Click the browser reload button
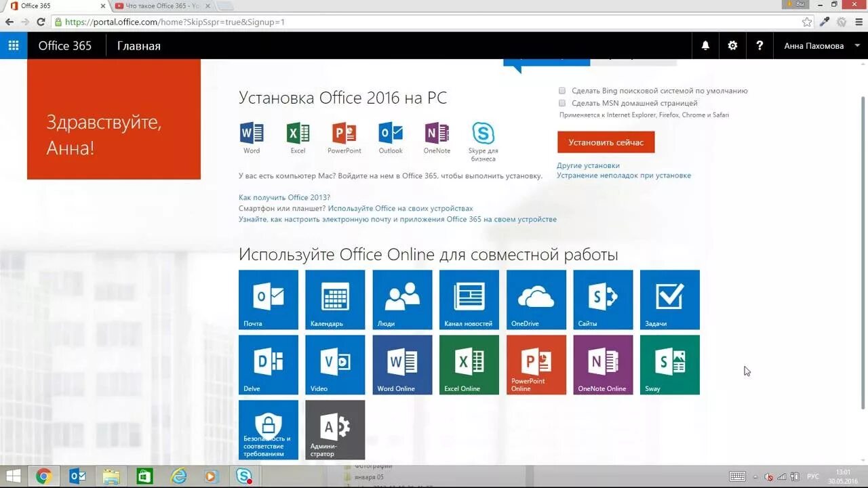Image resolution: width=868 pixels, height=488 pixels. pos(41,22)
